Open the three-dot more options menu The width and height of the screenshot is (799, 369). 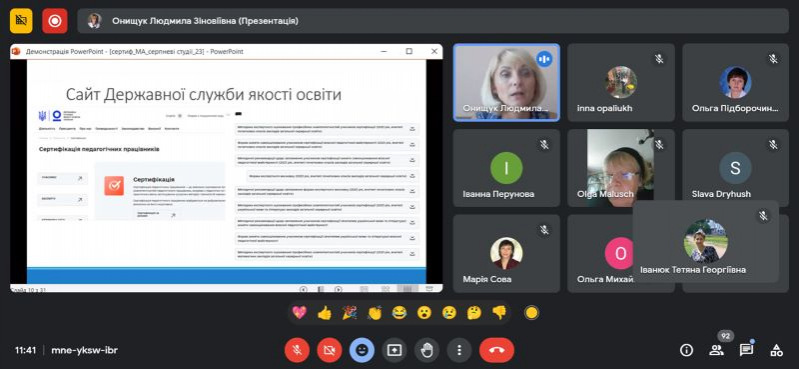[x=460, y=350]
